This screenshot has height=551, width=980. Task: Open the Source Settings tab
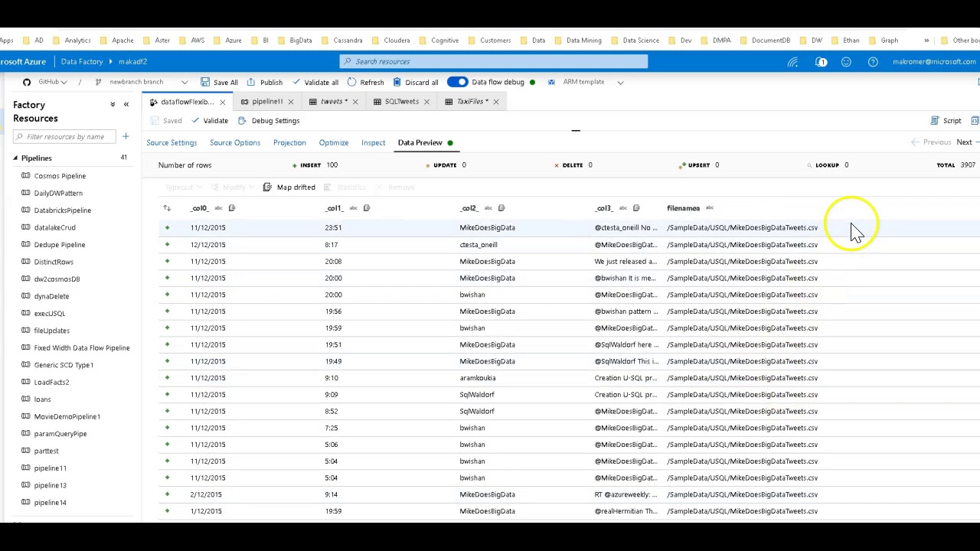click(171, 143)
